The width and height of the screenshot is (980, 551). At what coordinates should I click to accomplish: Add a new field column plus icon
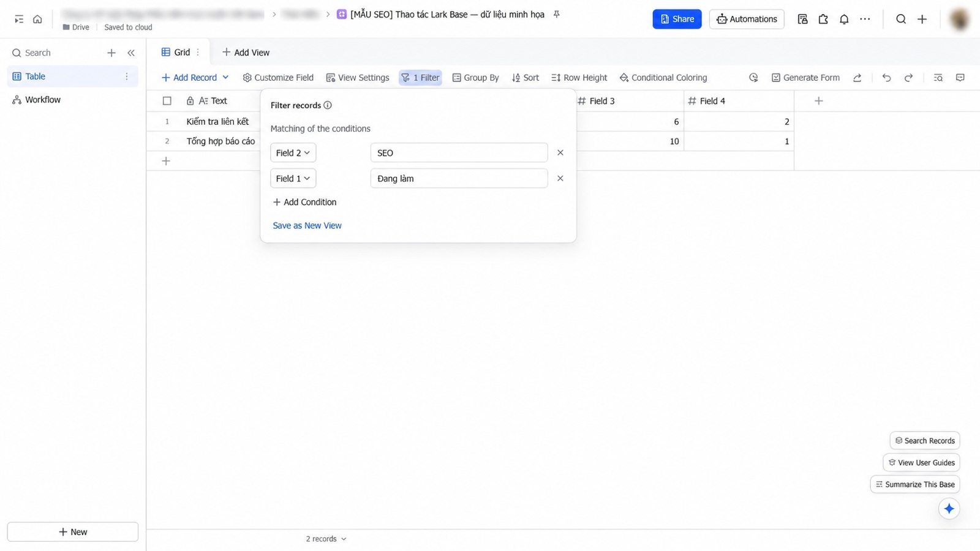[818, 101]
